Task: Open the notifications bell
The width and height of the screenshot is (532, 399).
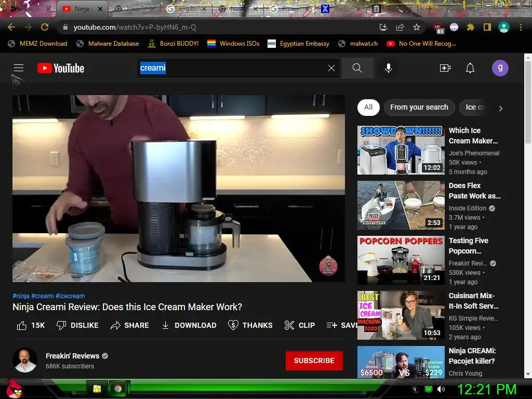Action: coord(470,68)
